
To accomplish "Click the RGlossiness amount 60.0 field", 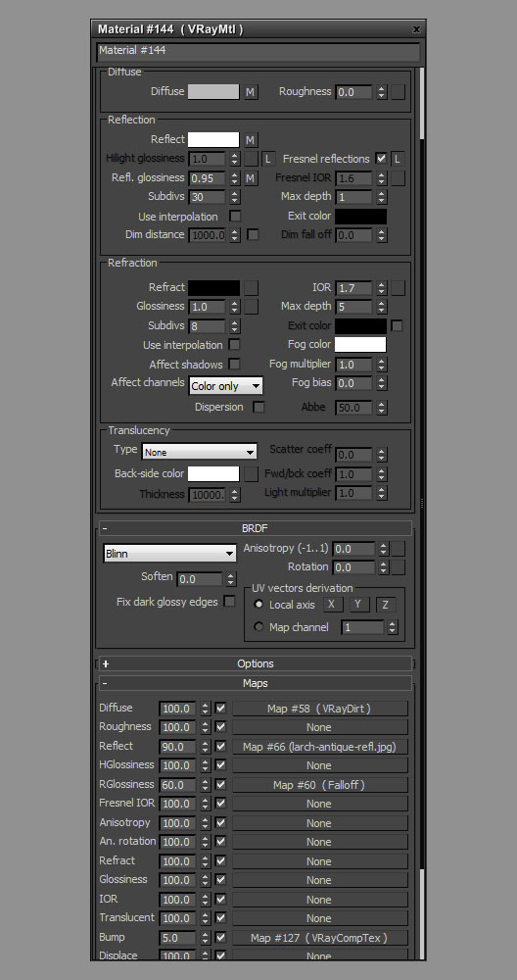I will click(178, 784).
